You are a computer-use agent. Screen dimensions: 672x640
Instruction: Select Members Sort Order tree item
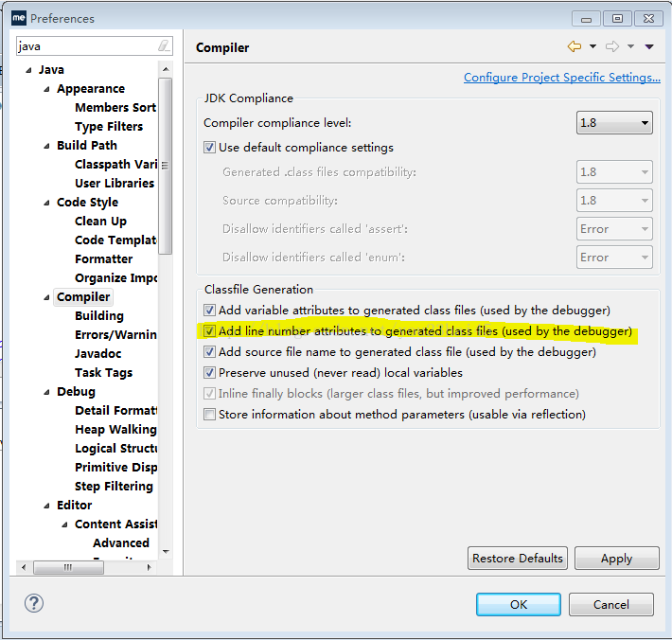115,108
